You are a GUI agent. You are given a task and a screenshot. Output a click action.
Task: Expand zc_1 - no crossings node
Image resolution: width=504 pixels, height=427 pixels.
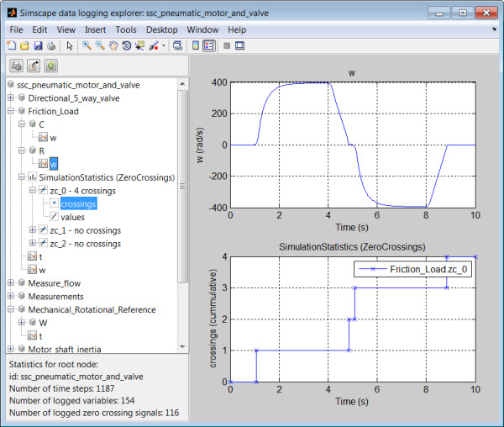click(x=32, y=230)
